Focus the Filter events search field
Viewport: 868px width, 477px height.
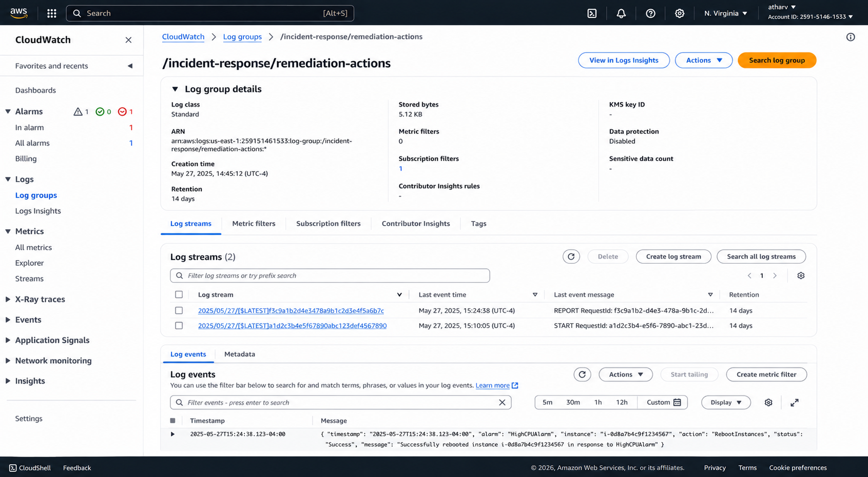click(341, 403)
